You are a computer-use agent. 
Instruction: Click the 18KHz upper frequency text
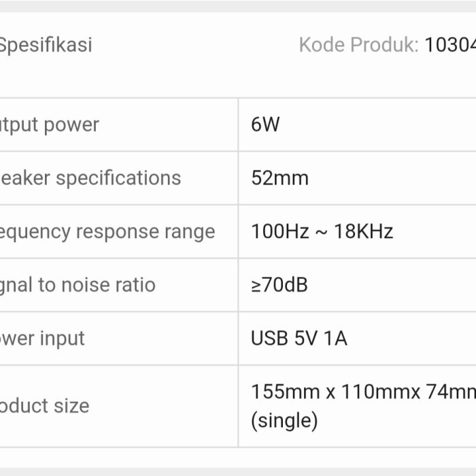363,232
